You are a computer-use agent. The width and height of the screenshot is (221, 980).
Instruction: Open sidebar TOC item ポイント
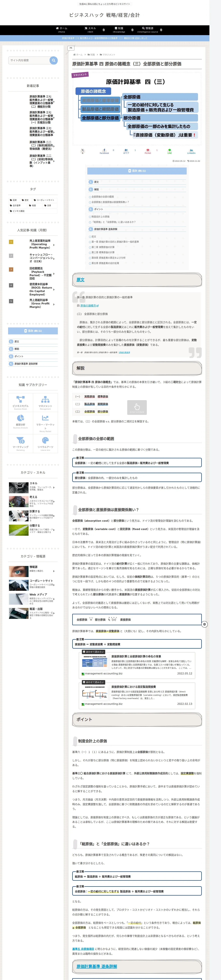point(19,356)
